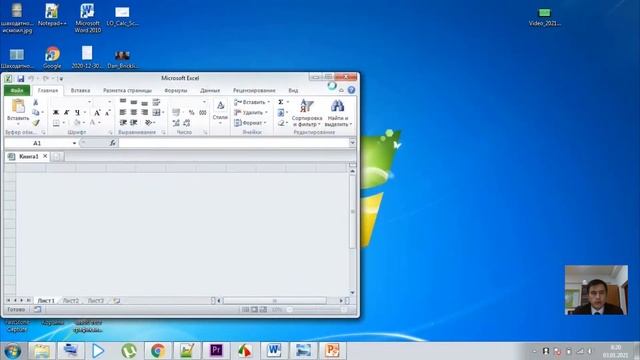Viewport: 640px width, 360px height.
Task: Click the Redo arrow in quick access toolbar
Action: (45, 78)
